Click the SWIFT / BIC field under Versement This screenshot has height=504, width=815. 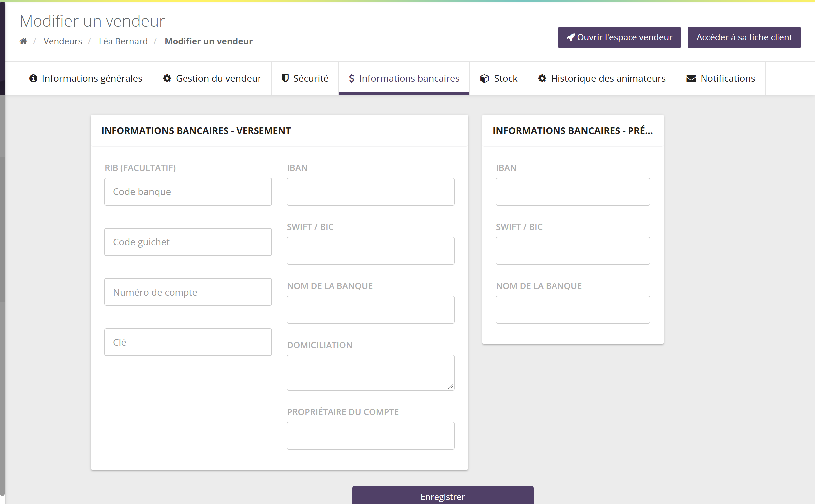click(x=371, y=251)
